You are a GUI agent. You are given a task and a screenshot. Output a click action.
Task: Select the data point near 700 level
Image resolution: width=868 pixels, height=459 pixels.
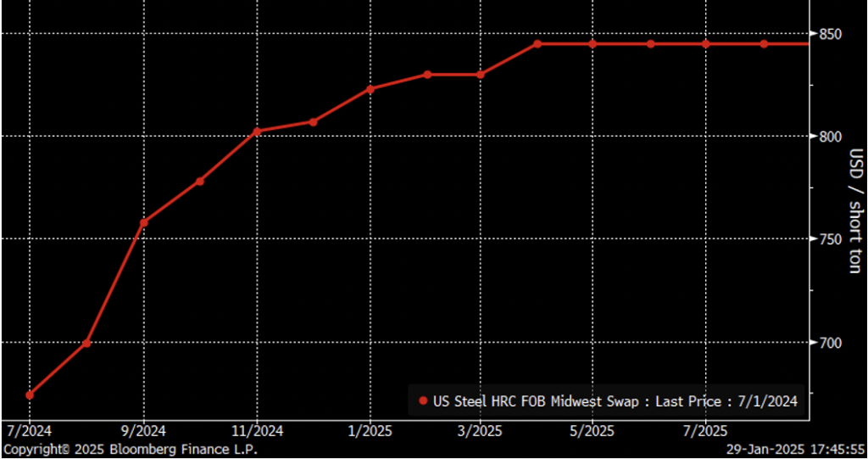point(86,343)
